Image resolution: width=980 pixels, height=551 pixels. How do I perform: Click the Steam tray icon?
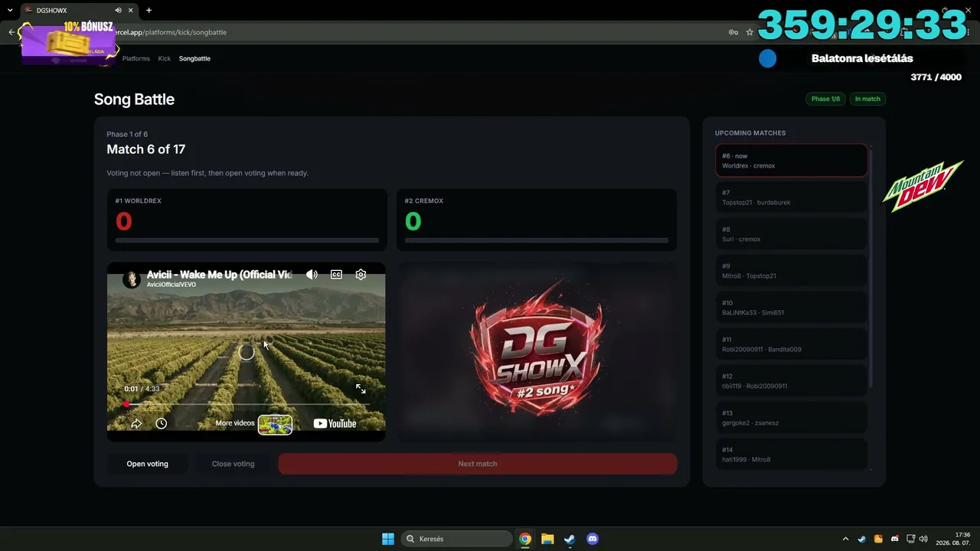[x=862, y=539]
